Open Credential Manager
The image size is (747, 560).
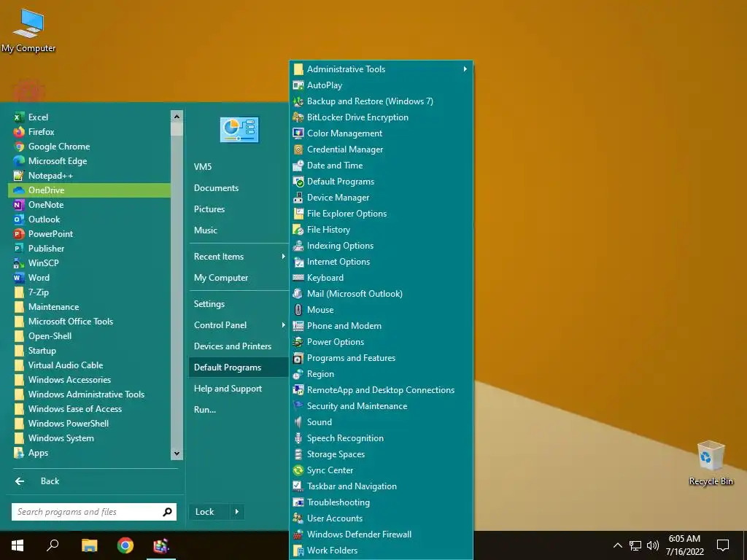[x=381, y=149]
